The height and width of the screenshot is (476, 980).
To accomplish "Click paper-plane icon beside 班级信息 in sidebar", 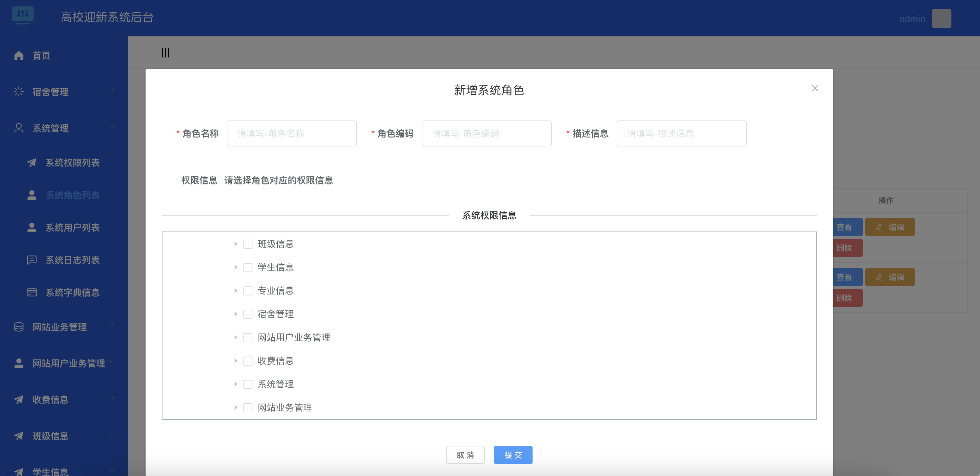I will tap(19, 436).
